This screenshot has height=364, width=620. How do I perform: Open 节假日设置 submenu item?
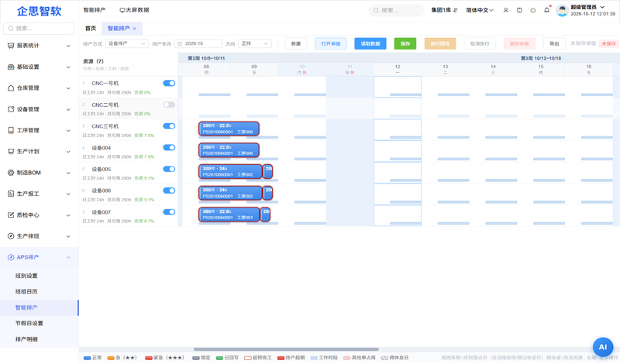[29, 323]
